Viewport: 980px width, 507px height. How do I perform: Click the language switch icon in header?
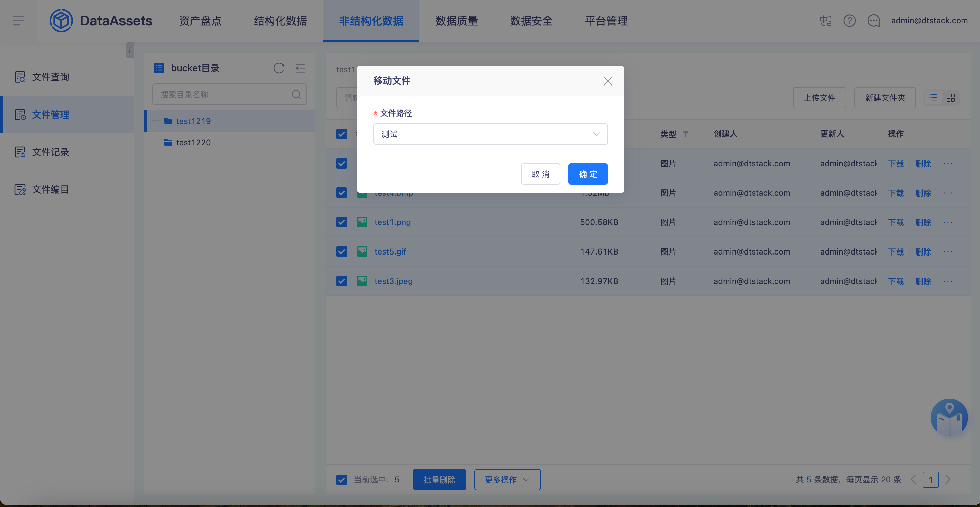[x=825, y=21]
